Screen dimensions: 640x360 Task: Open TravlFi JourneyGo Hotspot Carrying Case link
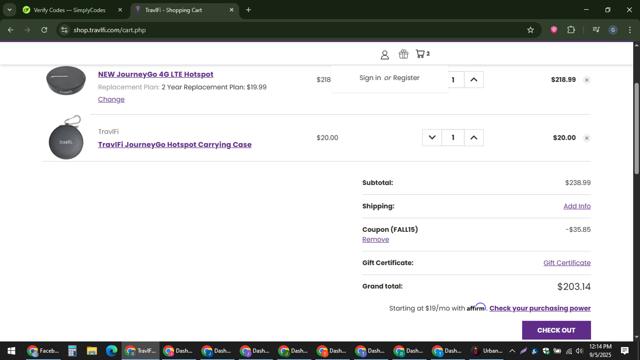point(175,144)
